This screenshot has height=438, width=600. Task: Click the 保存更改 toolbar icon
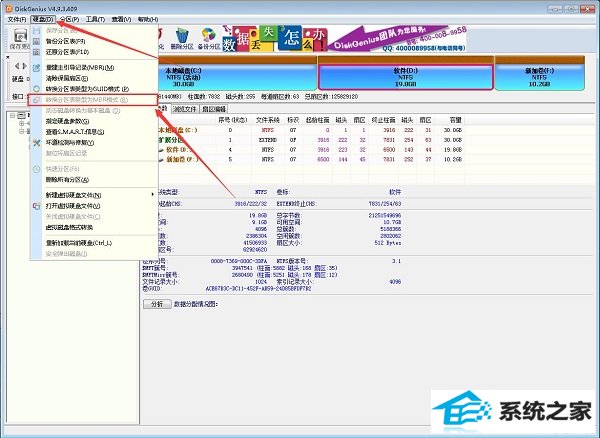[20, 39]
